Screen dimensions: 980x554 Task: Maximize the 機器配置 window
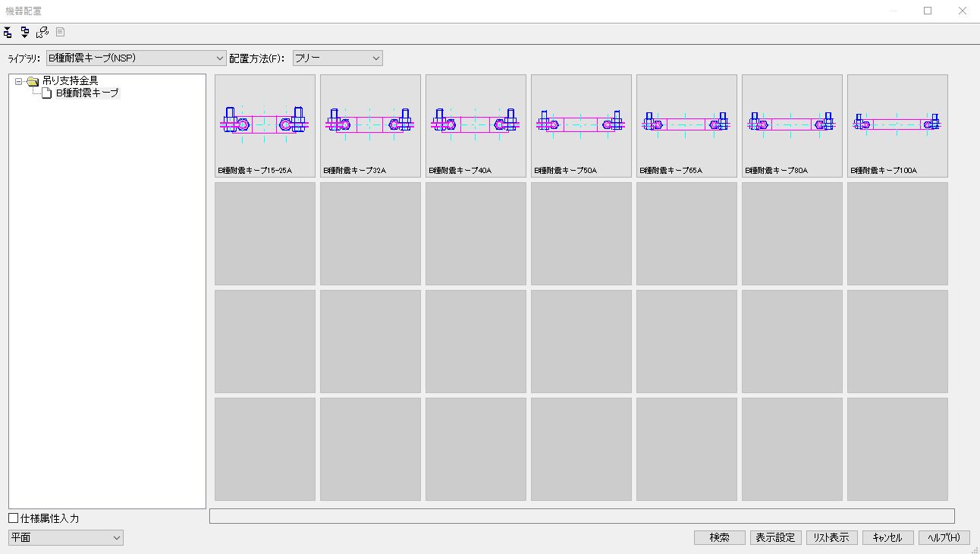tap(928, 11)
